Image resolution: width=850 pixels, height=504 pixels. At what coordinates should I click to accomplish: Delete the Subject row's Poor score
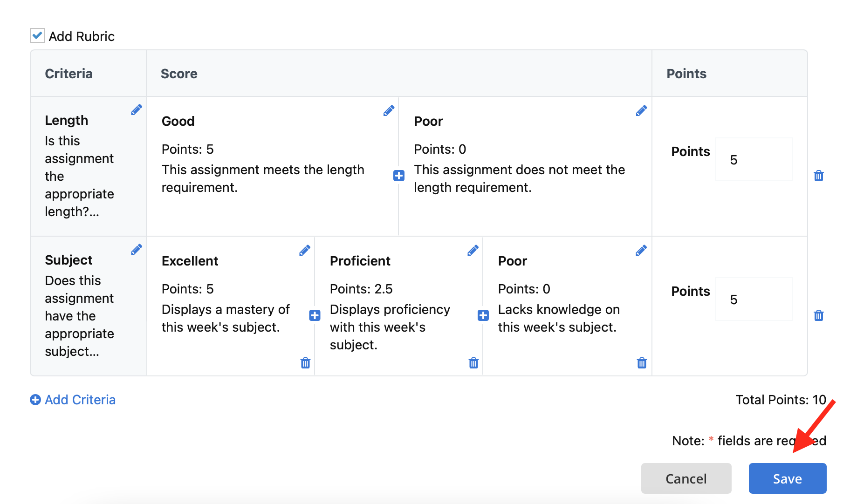click(642, 363)
